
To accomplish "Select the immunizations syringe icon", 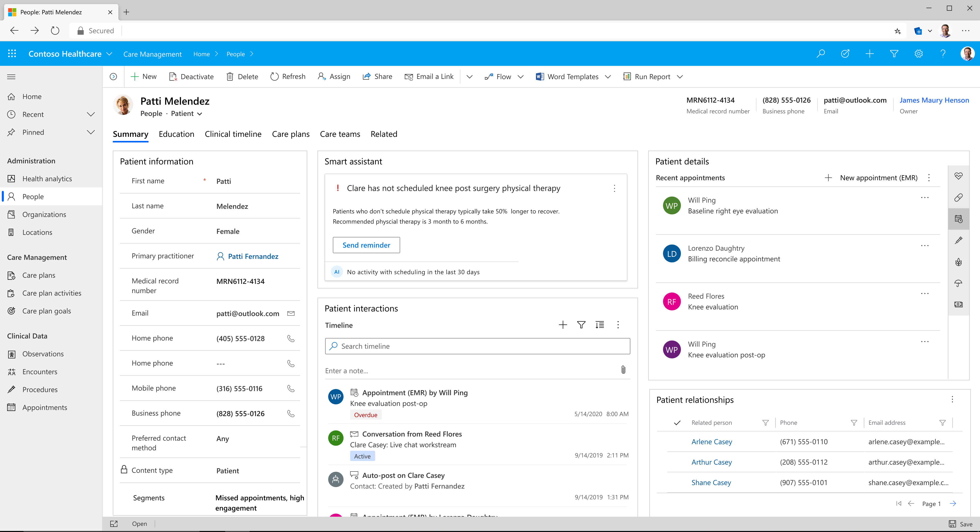I will (959, 240).
